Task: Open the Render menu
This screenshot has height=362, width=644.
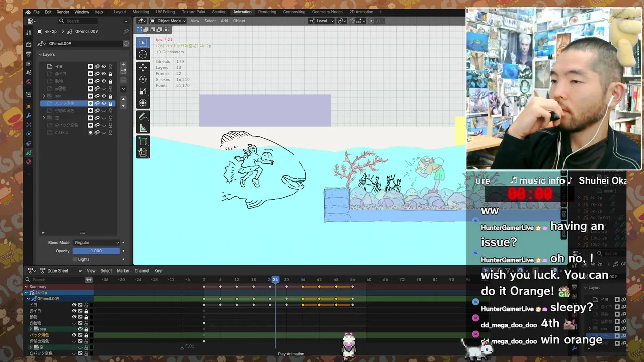Action: (x=63, y=12)
